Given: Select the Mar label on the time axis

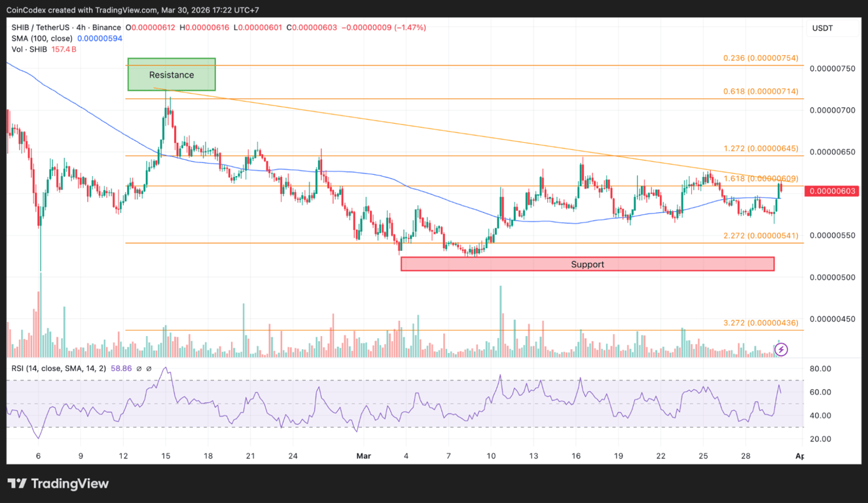Looking at the screenshot, I should (364, 456).
